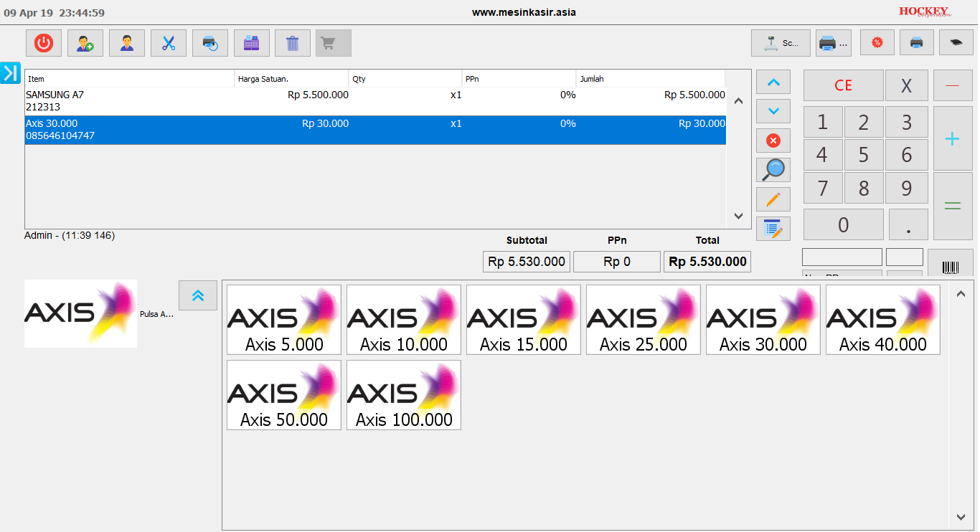
Task: Click product panel scrollbar down arrow
Action: point(961,517)
